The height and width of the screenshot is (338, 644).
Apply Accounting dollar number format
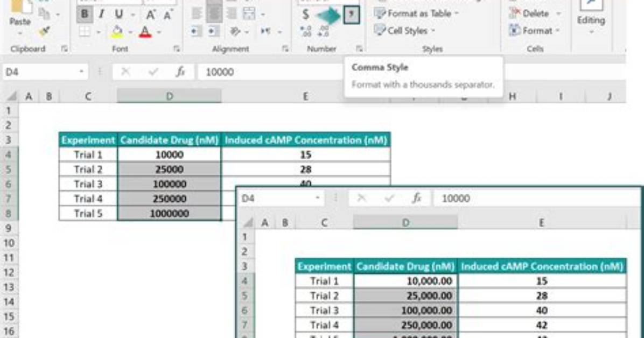pyautogui.click(x=305, y=15)
